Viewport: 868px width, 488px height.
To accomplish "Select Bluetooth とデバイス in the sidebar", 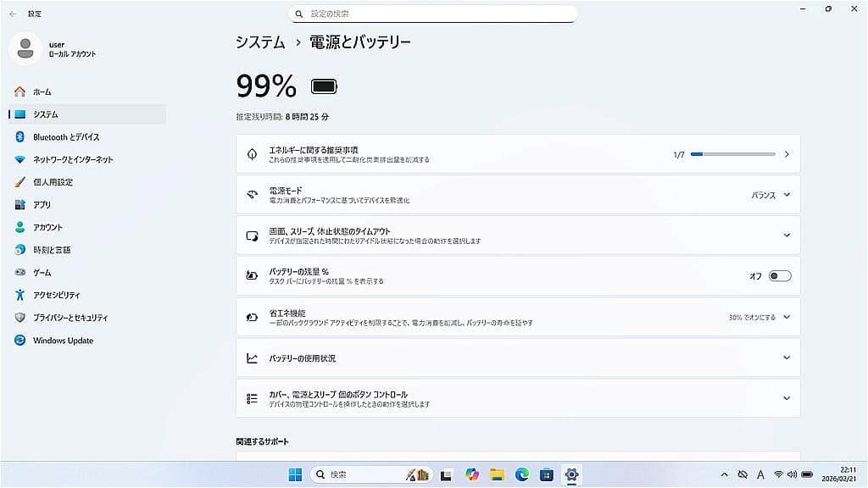I will pyautogui.click(x=66, y=136).
